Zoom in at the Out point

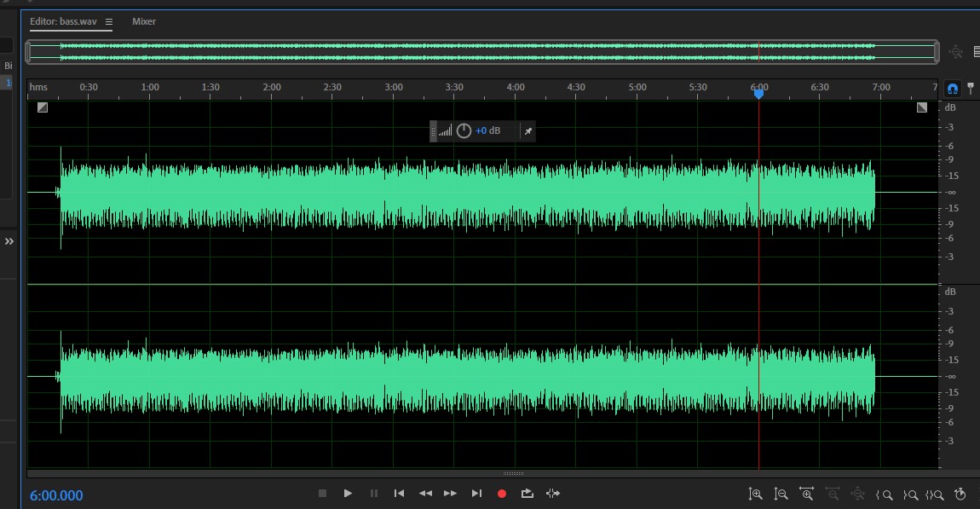coord(910,495)
